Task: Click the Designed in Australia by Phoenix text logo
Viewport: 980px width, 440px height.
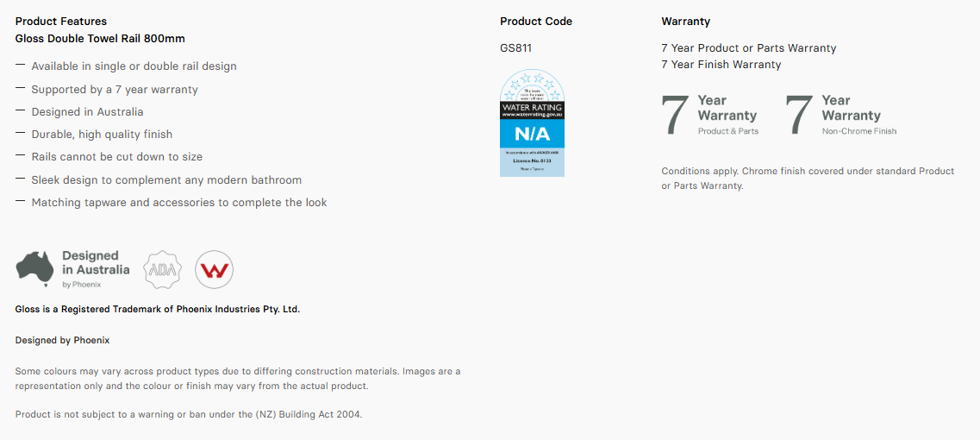Action: pyautogui.click(x=96, y=268)
